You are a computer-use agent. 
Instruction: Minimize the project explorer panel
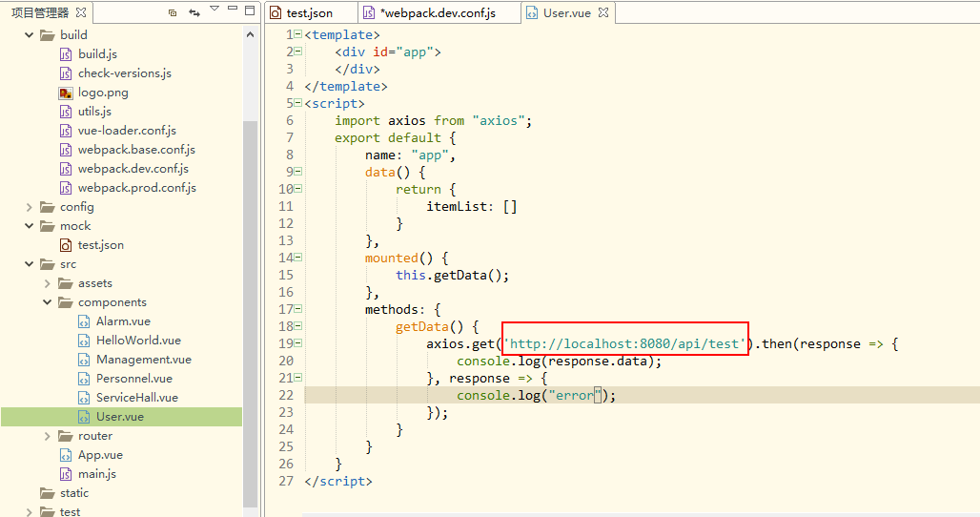pyautogui.click(x=233, y=9)
